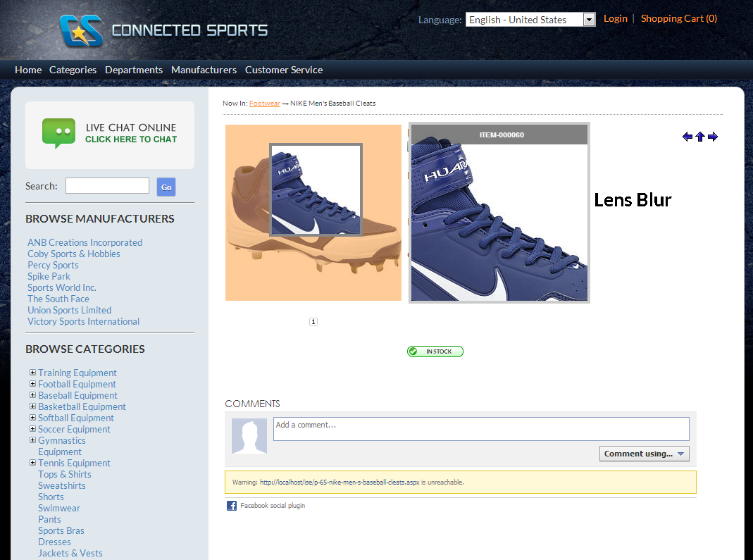Viewport: 753px width, 560px height.
Task: Go to previous item with left arrow
Action: tap(687, 137)
